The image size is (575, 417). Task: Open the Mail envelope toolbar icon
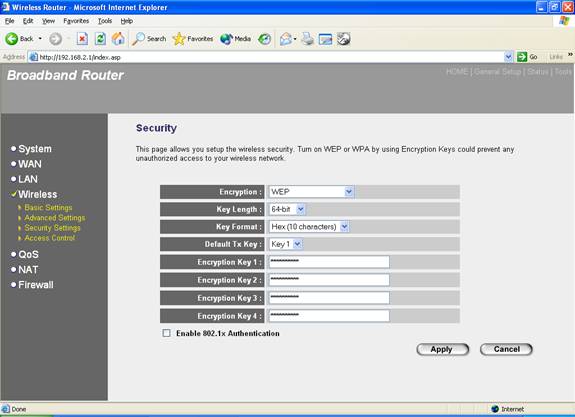click(x=286, y=39)
